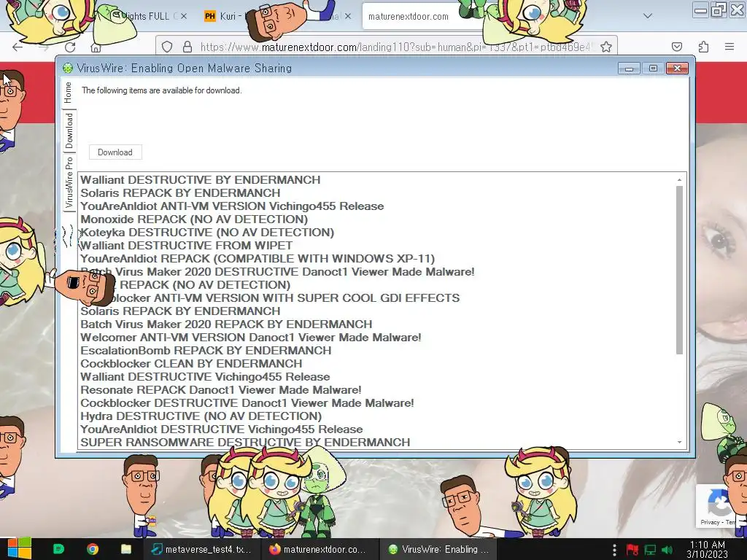The width and height of the screenshot is (747, 560).
Task: Open the VirusWire Download side tab
Action: (69, 131)
